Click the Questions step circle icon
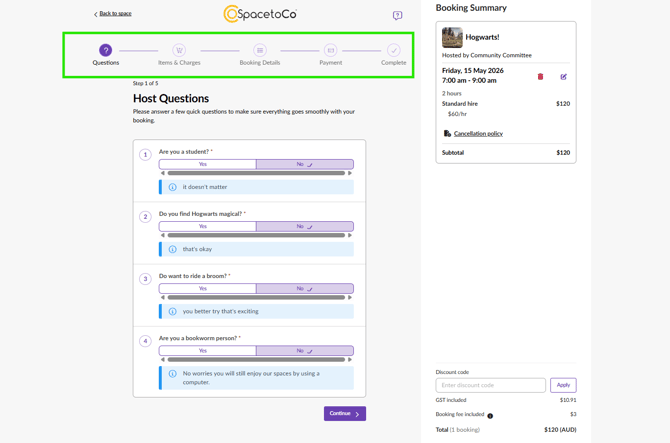 pos(106,50)
